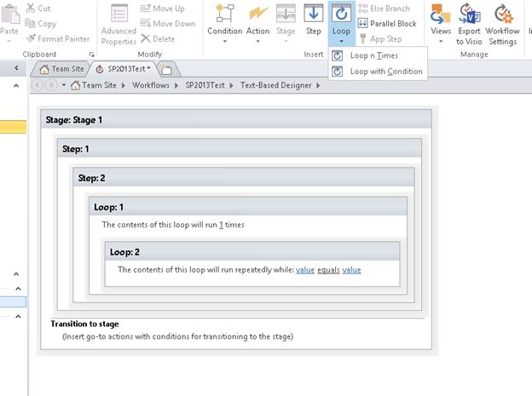The width and height of the screenshot is (532, 396).
Task: Select the Loop: 2 header
Action: point(252,252)
